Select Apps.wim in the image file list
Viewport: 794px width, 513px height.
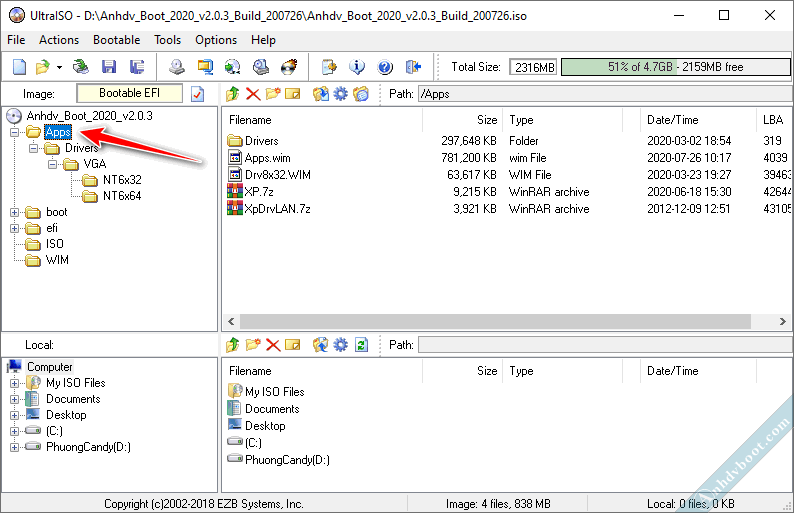(x=267, y=158)
